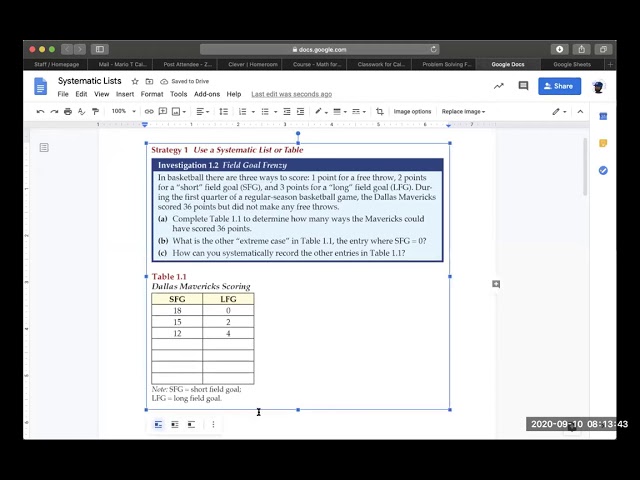The image size is (640, 480).
Task: Apply numbered list formatting
Action: point(242,111)
